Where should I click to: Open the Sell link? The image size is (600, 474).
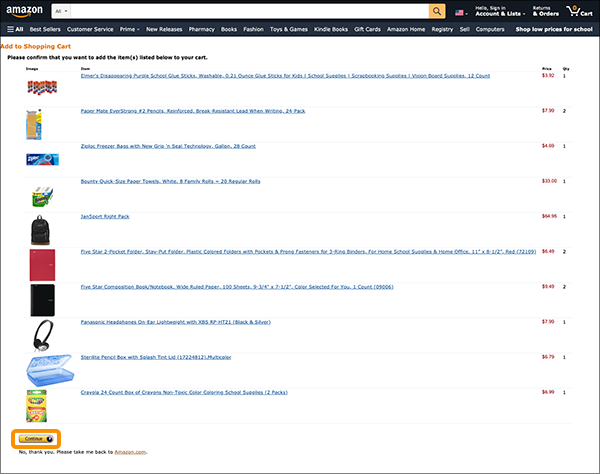click(465, 29)
